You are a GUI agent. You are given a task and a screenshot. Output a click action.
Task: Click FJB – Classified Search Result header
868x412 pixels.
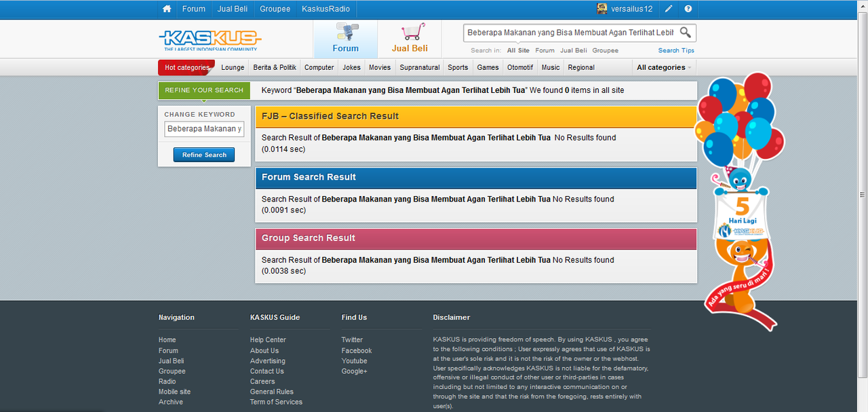[476, 116]
